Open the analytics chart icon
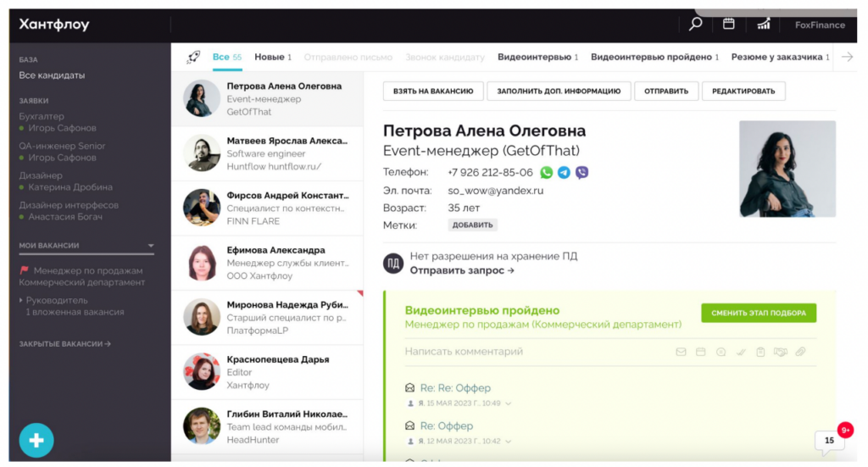This screenshot has height=467, width=868. click(x=764, y=24)
